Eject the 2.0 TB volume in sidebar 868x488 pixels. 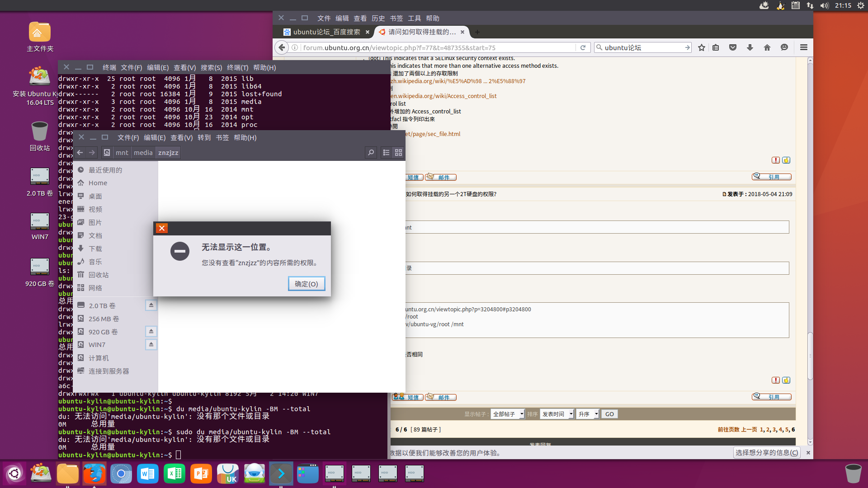coord(151,305)
